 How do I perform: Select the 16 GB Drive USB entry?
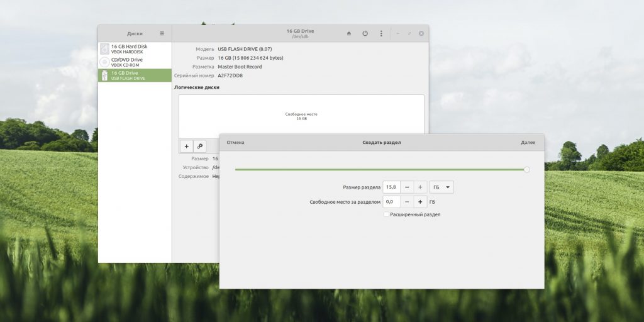(135, 75)
